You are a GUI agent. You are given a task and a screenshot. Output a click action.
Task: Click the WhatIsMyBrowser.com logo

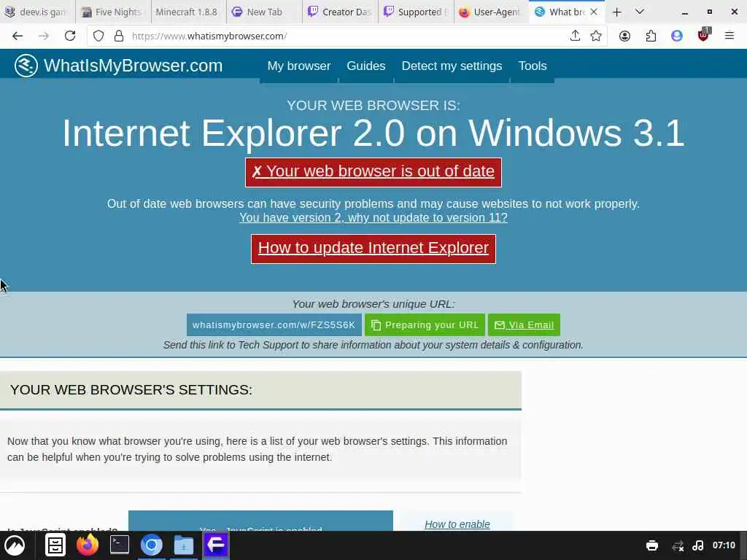(118, 66)
